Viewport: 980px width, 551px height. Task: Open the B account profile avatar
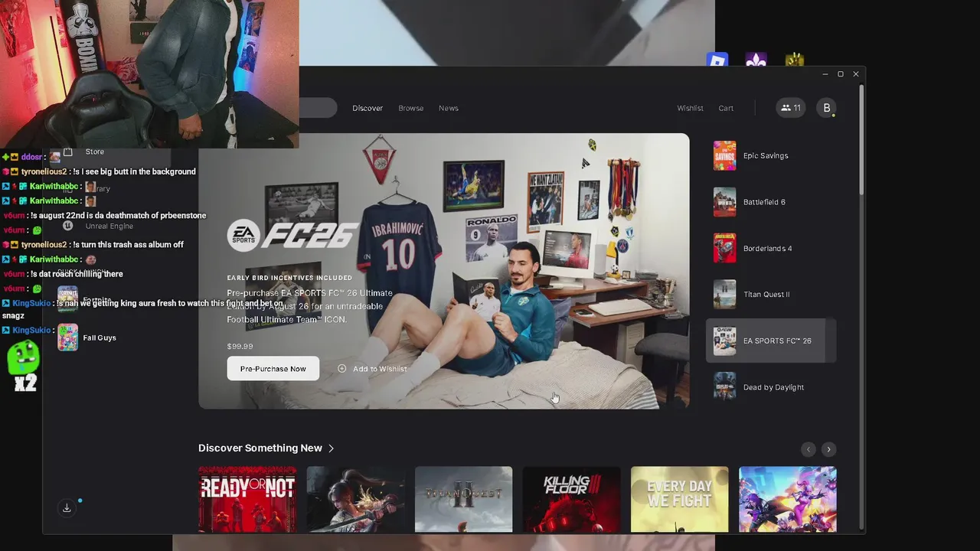click(826, 108)
